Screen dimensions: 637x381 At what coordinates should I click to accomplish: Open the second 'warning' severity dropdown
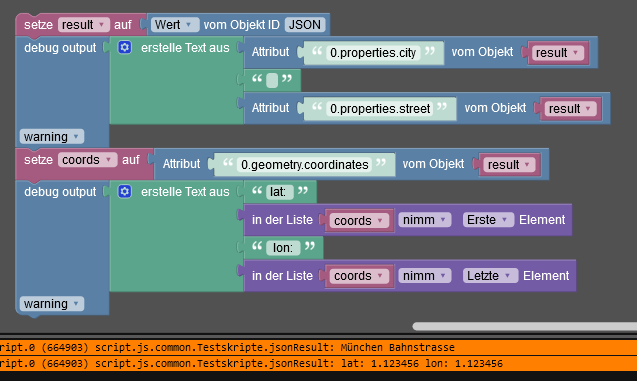point(52,304)
